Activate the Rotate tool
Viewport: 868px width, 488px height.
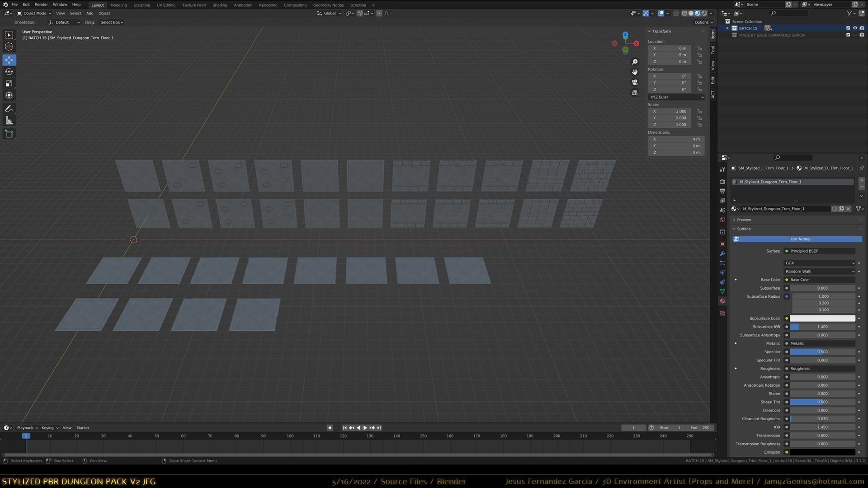(9, 72)
